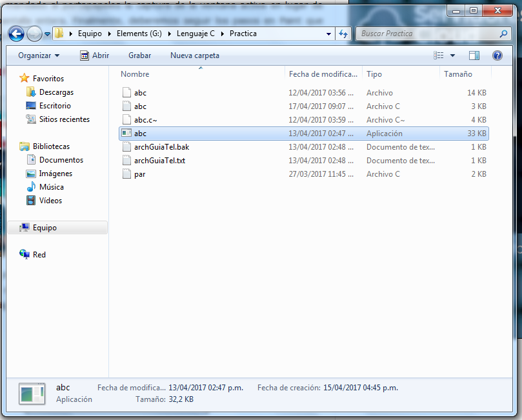The width and height of the screenshot is (522, 420).
Task: Click the abc thumbnail in details pane
Action: tap(32, 394)
